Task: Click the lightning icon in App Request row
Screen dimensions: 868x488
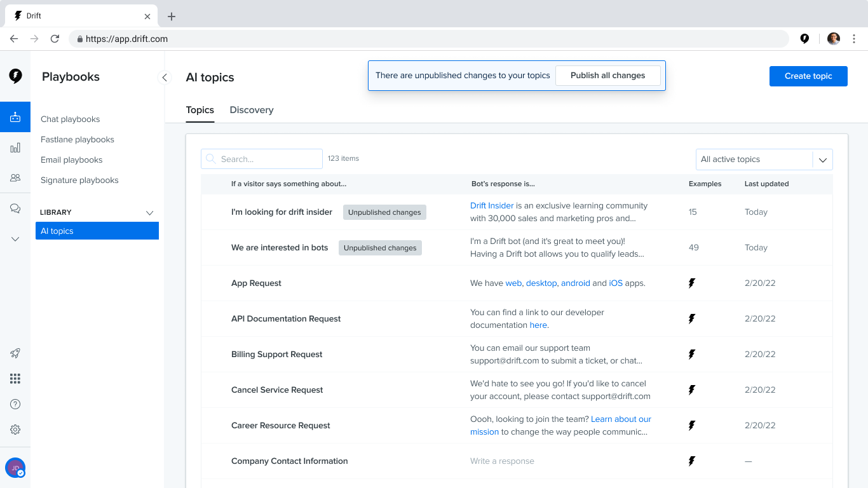Action: click(x=692, y=283)
